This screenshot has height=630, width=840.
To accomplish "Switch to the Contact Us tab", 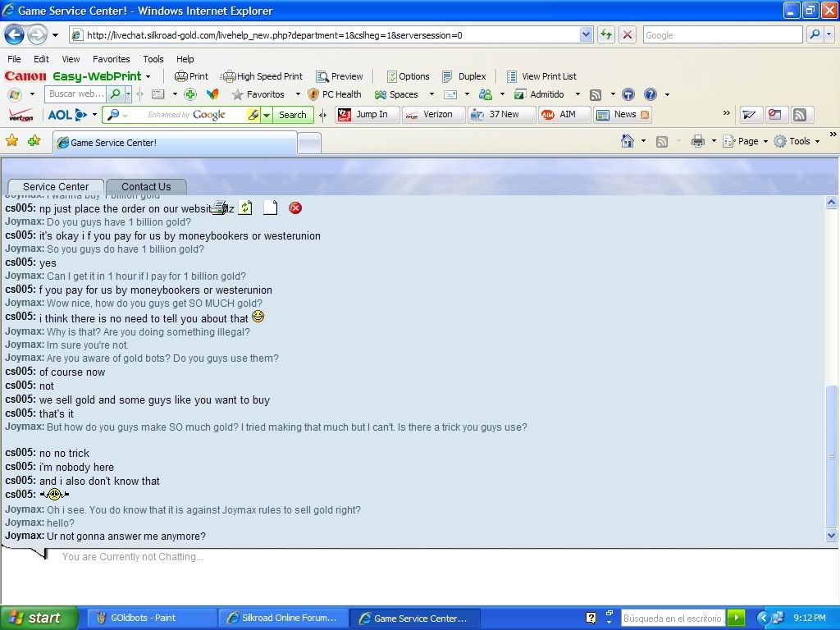I will (146, 186).
